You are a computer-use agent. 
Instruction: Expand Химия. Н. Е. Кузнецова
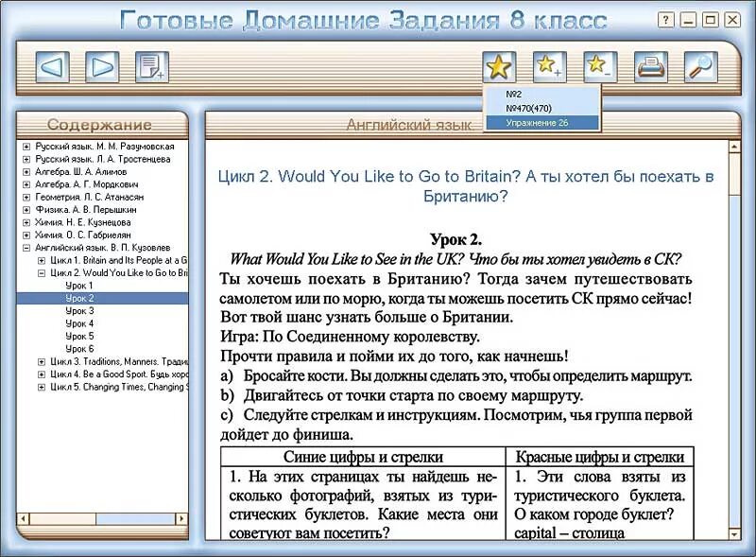(26, 222)
